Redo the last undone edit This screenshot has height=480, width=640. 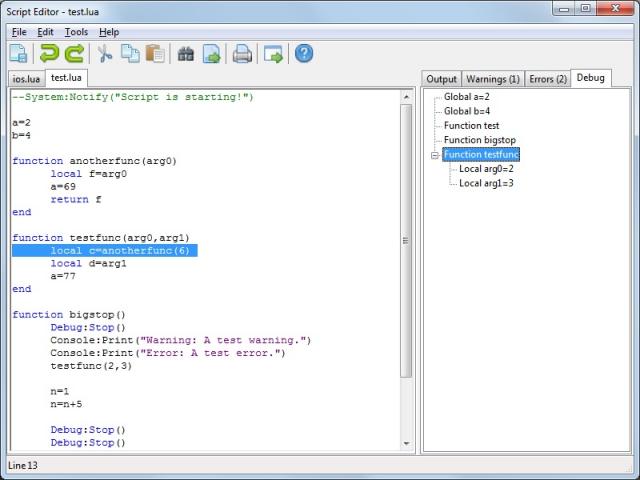point(74,54)
